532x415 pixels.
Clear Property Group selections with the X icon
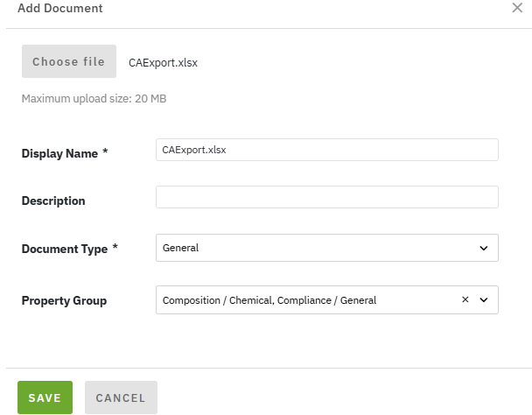[465, 299]
